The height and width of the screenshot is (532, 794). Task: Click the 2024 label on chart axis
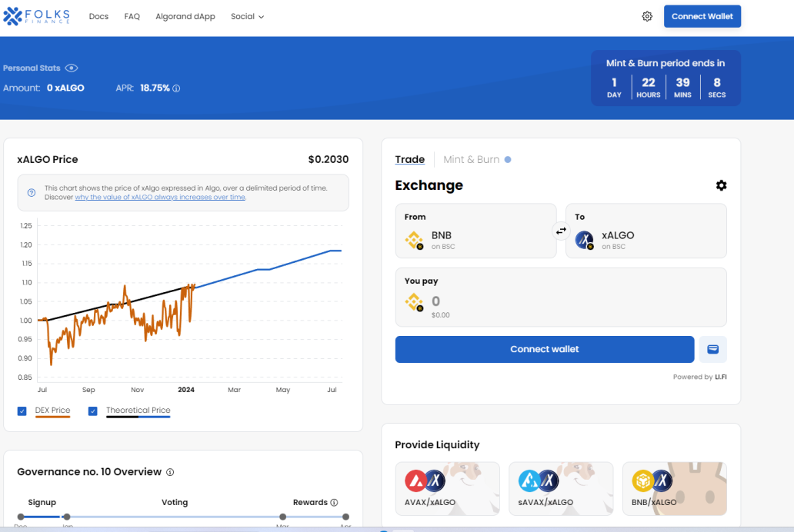186,390
